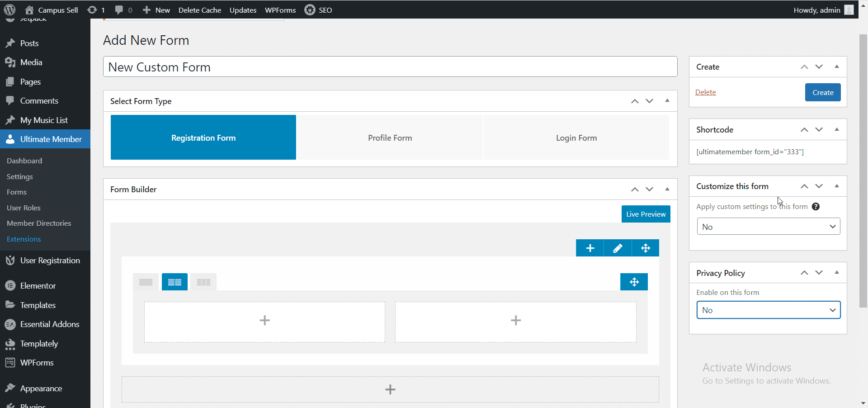Screen dimensions: 868x408
Task: Collapse the Form Builder panel
Action: 667,189
